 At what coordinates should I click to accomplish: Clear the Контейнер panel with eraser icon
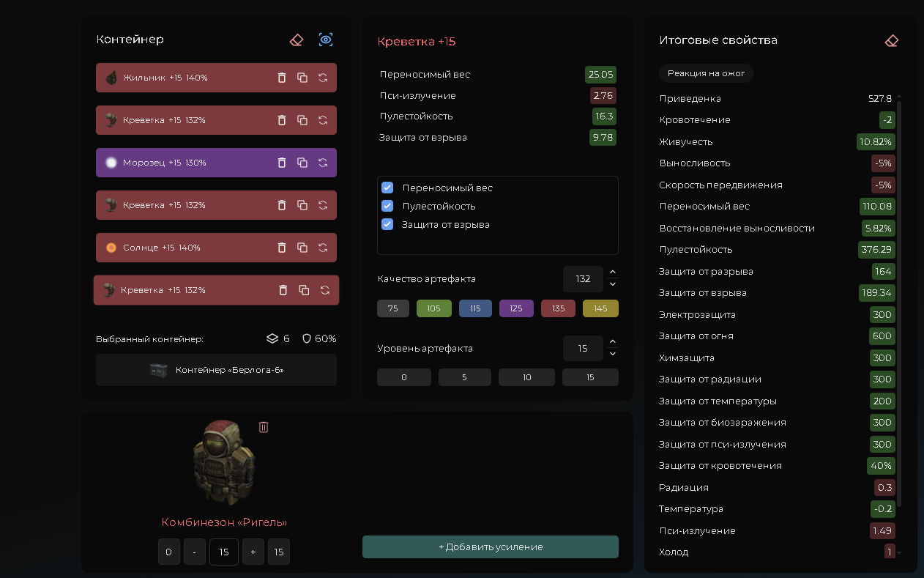pos(297,40)
